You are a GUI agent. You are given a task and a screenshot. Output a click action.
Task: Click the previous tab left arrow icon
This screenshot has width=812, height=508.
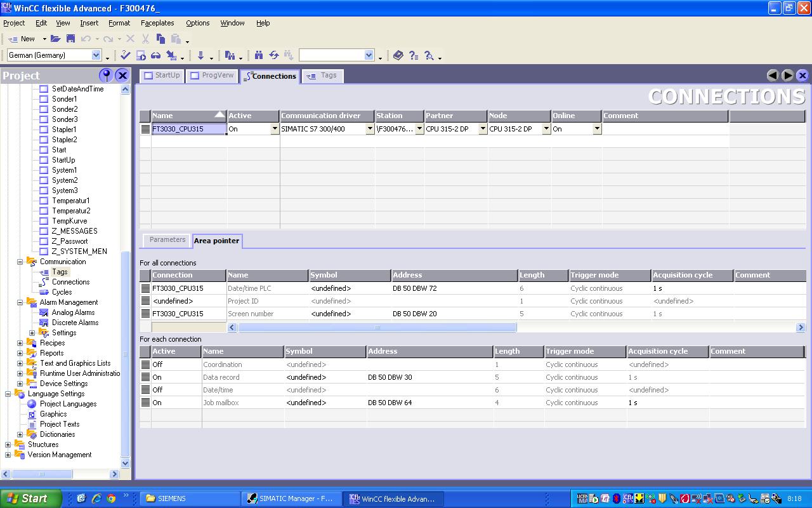[773, 76]
